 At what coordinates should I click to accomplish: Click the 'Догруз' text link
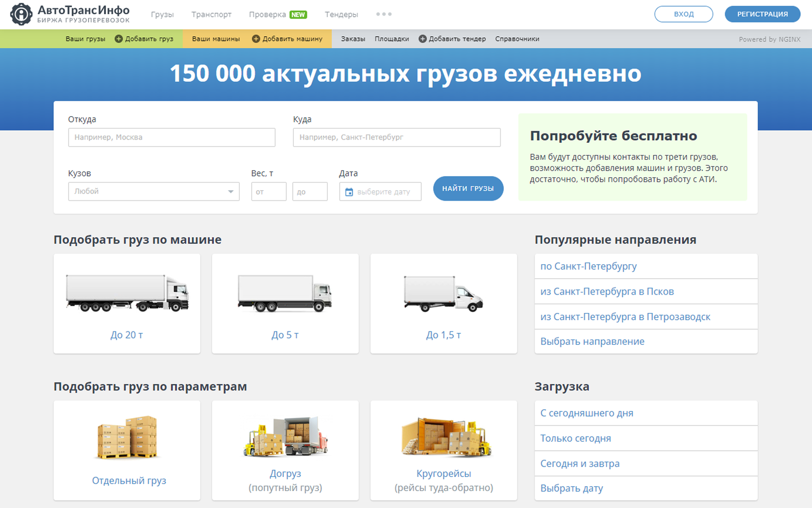pyautogui.click(x=285, y=474)
